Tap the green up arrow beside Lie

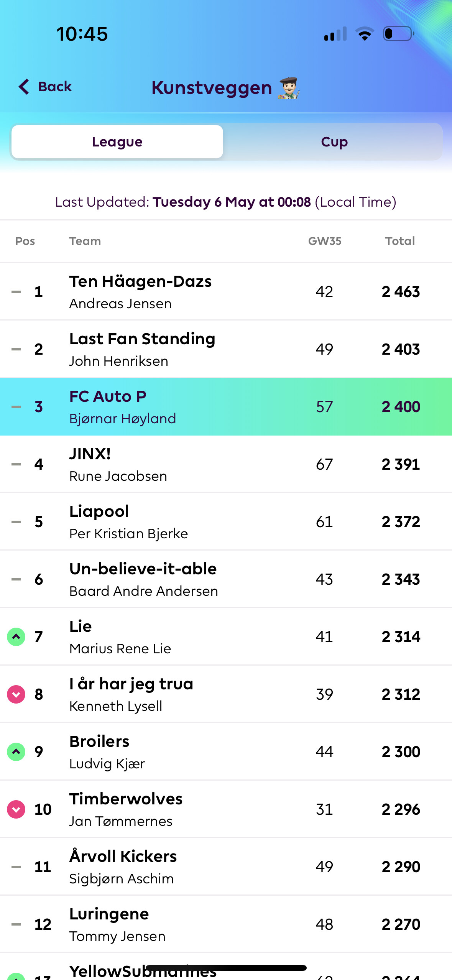click(x=16, y=637)
